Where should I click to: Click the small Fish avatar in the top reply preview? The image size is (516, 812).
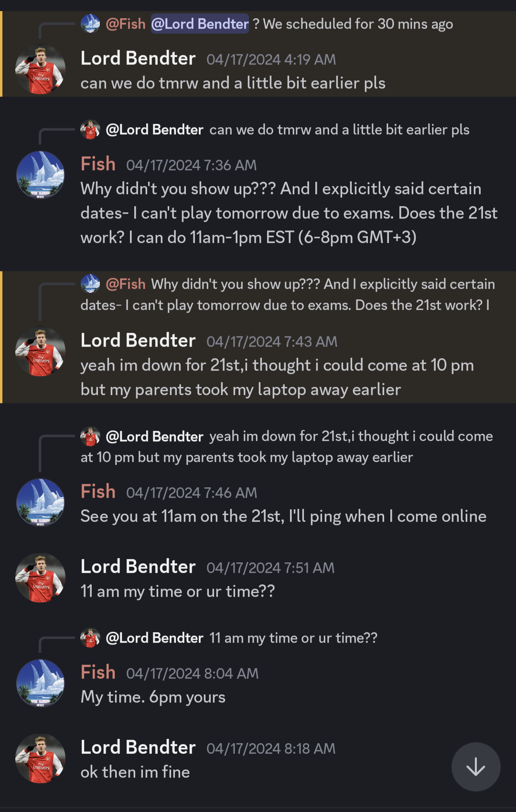coord(90,23)
